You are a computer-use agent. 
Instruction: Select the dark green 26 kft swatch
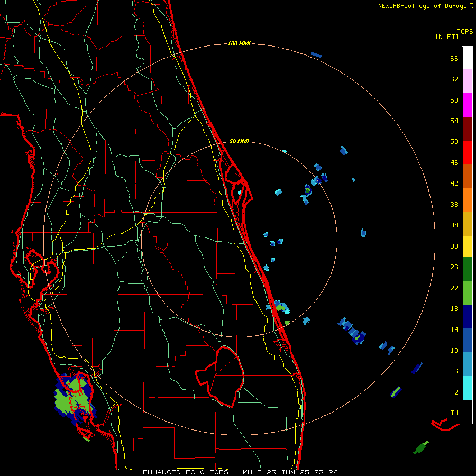pyautogui.click(x=467, y=269)
